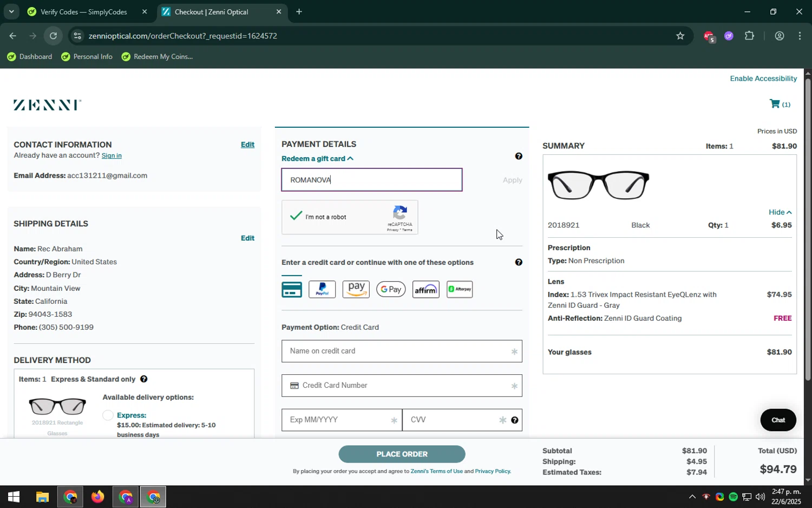The width and height of the screenshot is (812, 508).
Task: Collapse the Redeem a gift card section
Action: click(317, 159)
